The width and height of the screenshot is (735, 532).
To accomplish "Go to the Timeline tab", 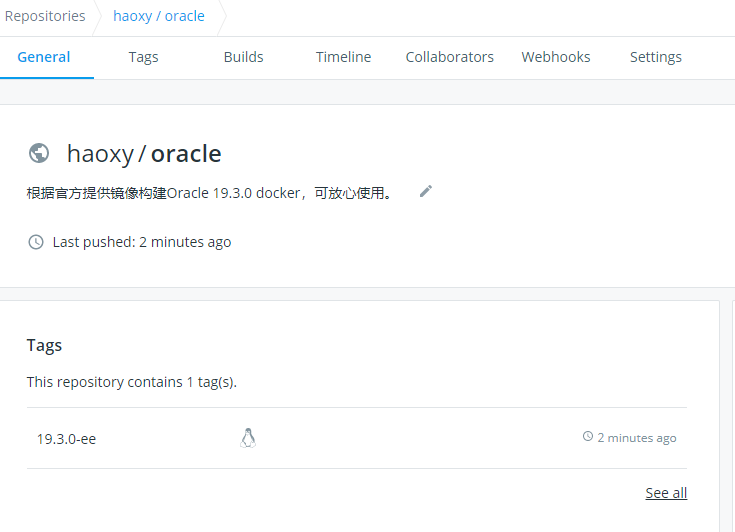I will (x=343, y=57).
